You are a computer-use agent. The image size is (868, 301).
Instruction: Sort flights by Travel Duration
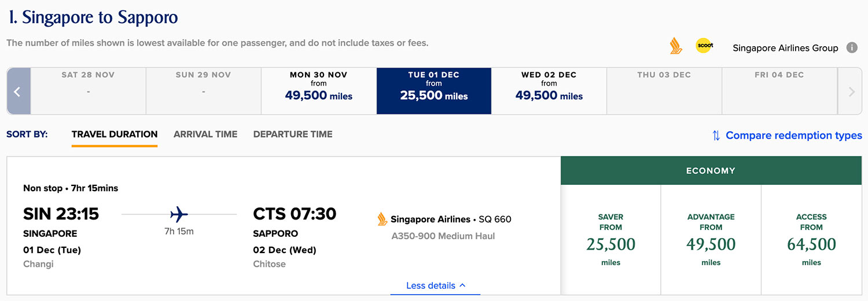click(115, 134)
